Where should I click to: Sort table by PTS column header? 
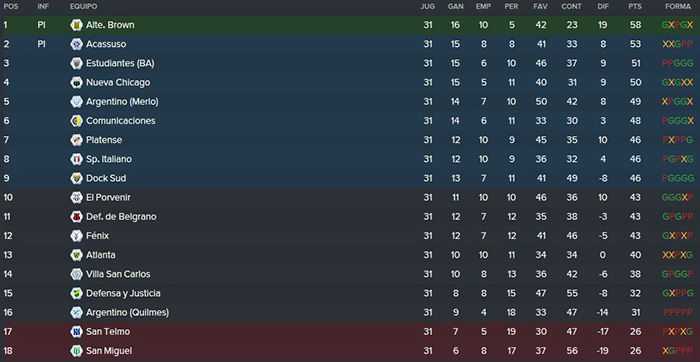pos(635,7)
